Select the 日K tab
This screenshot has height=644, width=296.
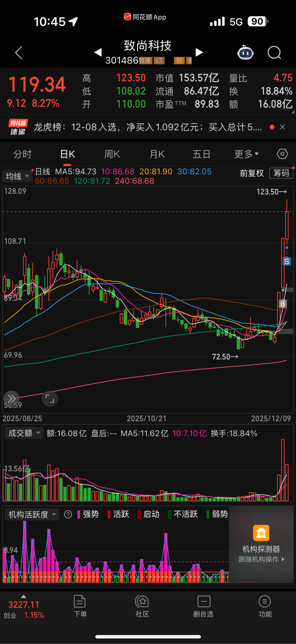pos(67,154)
